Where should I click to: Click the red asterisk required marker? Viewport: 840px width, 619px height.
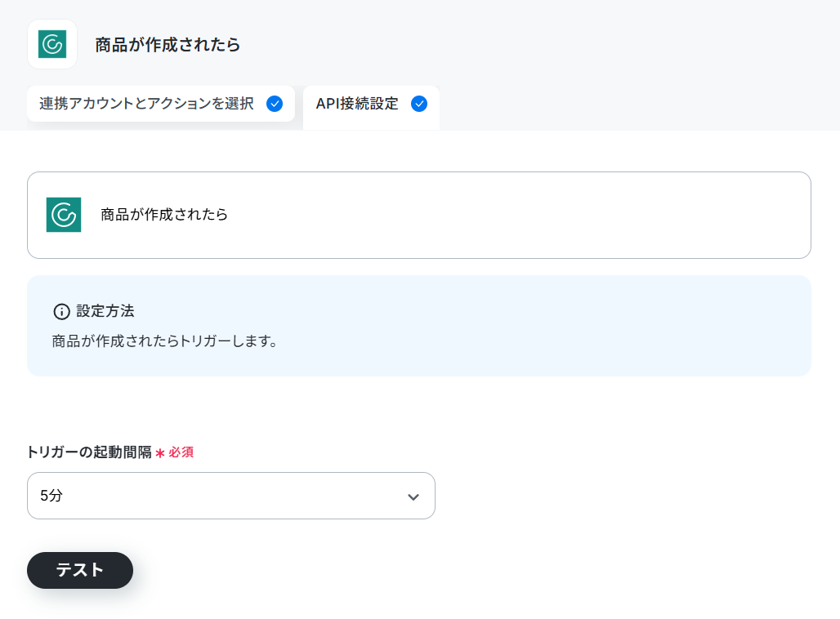[x=159, y=453]
